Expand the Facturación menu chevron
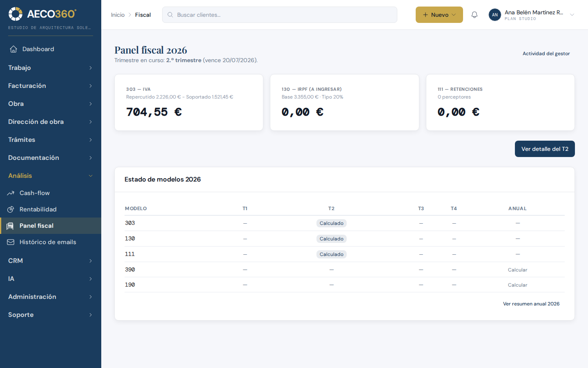This screenshot has width=588, height=368. (x=91, y=86)
